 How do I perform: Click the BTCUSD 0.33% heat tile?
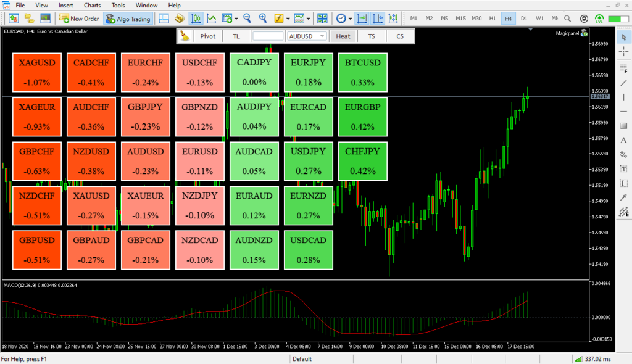coord(363,73)
